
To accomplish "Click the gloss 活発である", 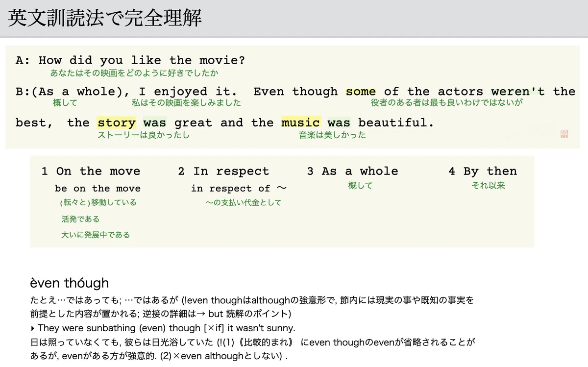I will pyautogui.click(x=80, y=219).
